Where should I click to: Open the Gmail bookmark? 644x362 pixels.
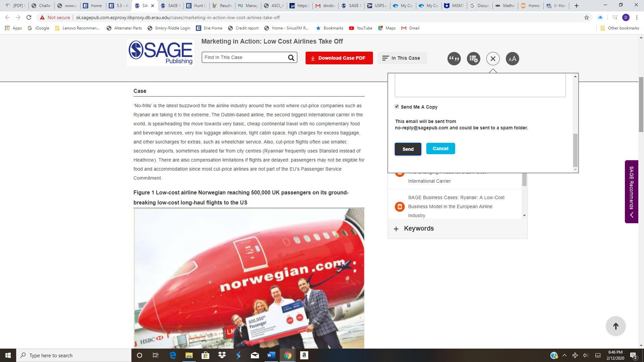(410, 28)
